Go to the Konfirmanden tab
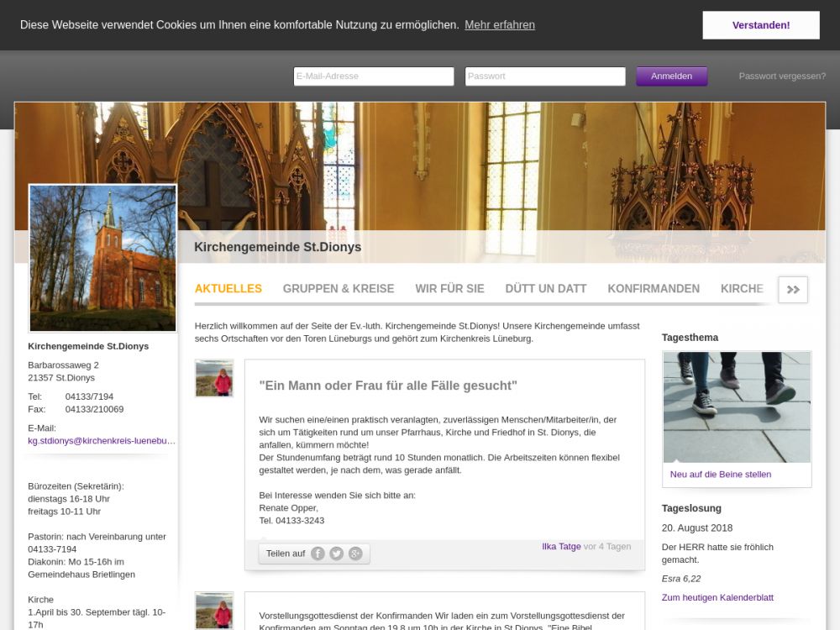The image size is (840, 630). pos(654,289)
